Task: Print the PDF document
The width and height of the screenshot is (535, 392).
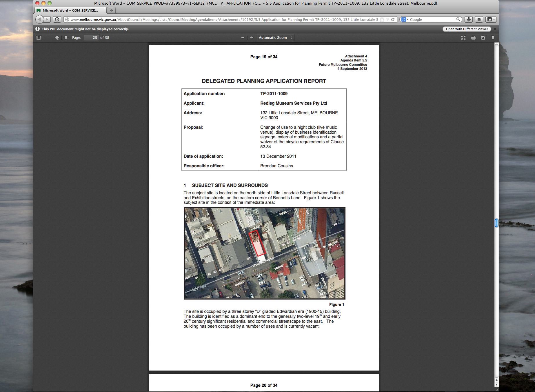Action: [473, 38]
